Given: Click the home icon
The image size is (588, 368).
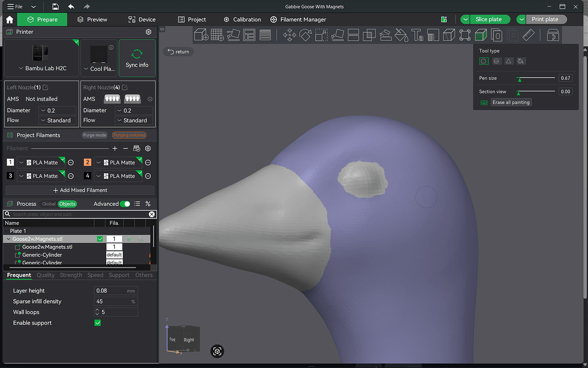Looking at the screenshot, I should tap(10, 20).
